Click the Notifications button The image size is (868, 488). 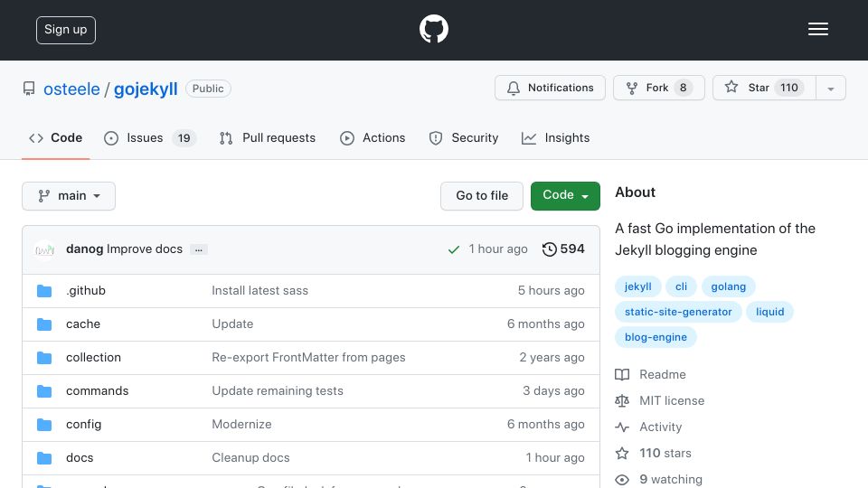pos(551,88)
